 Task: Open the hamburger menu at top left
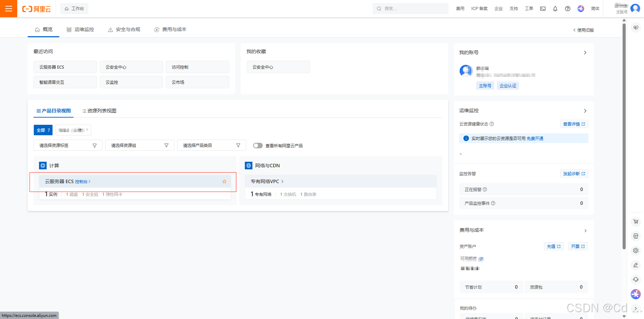pyautogui.click(x=9, y=9)
